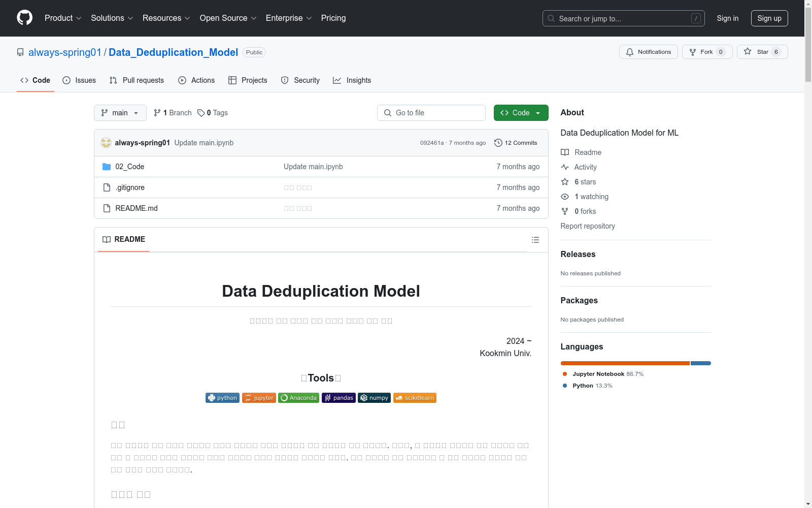The image size is (812, 508).
Task: Expand the Open Source menu
Action: click(x=228, y=18)
